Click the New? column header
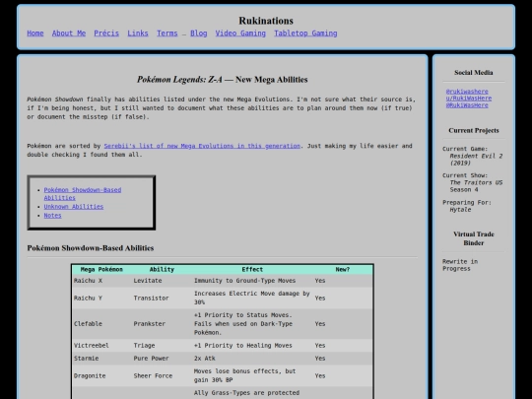532x399 pixels. coord(343,269)
